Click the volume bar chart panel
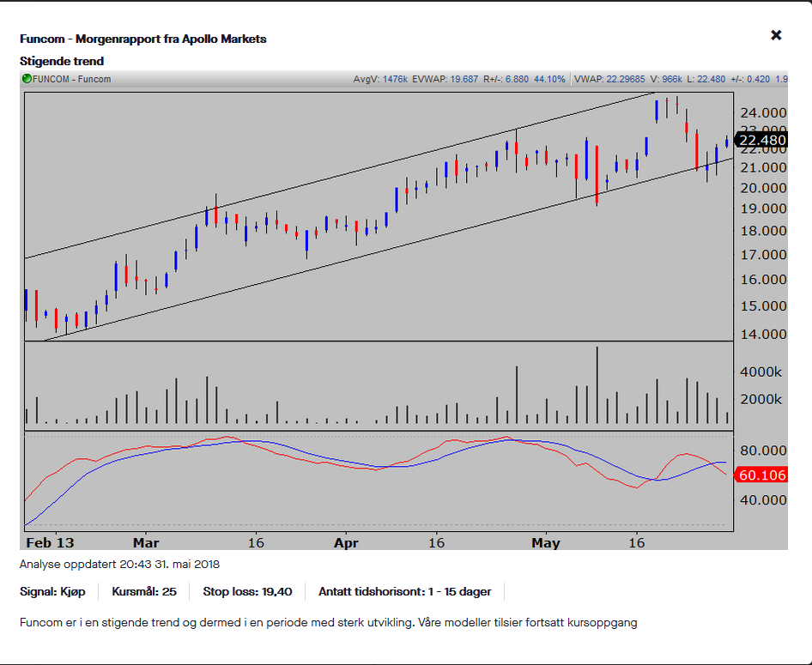Image resolution: width=812 pixels, height=665 pixels. (379, 386)
